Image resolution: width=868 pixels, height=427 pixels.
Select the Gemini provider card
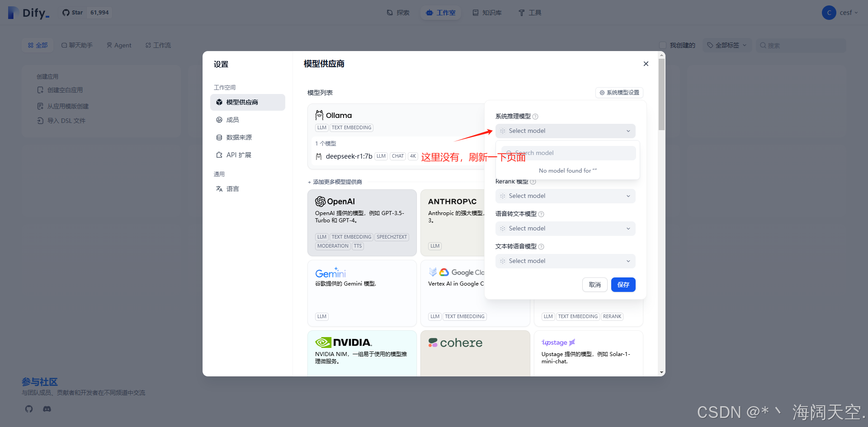coord(362,293)
